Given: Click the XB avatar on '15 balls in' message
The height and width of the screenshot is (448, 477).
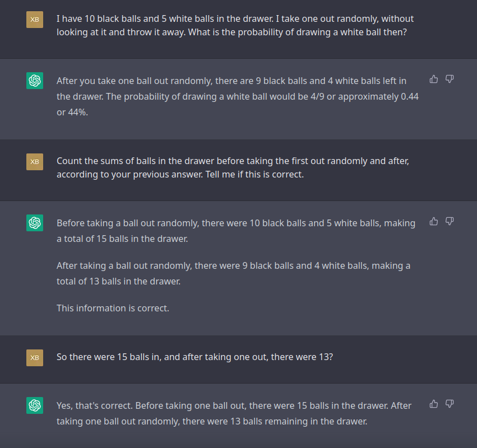Looking at the screenshot, I should coord(35,358).
